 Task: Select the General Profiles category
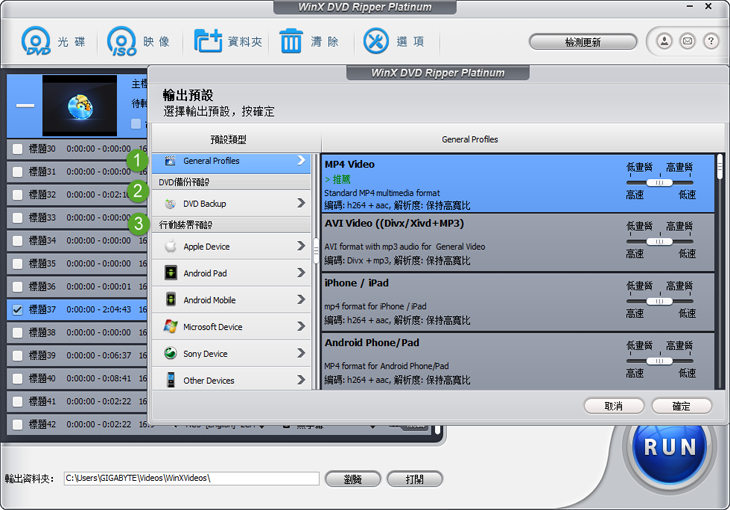[x=232, y=161]
